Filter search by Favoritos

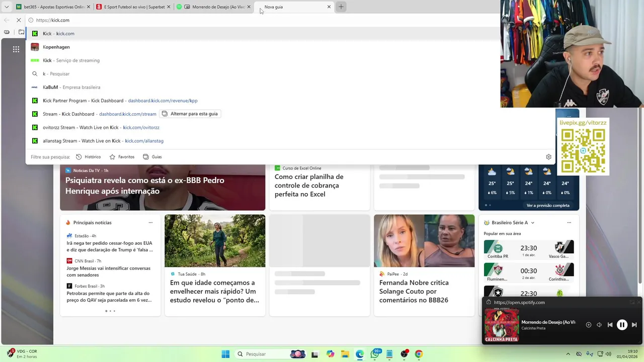point(122,157)
